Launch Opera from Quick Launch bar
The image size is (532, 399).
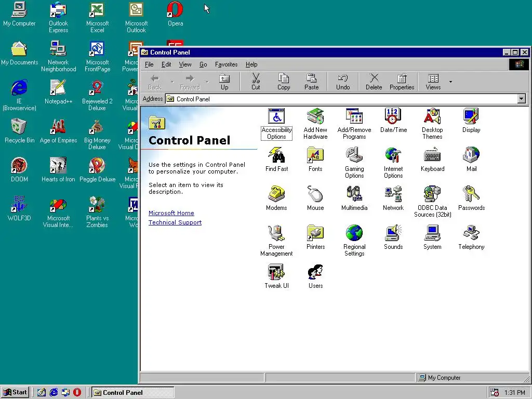(x=77, y=393)
